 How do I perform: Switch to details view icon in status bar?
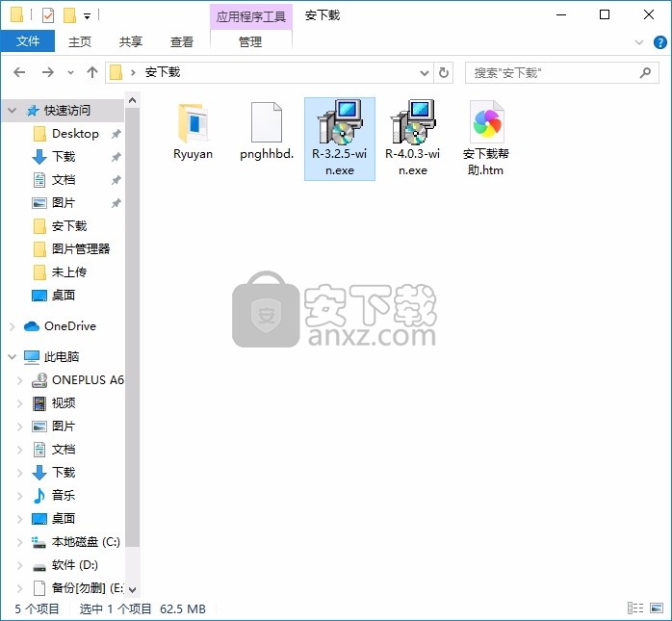635,608
